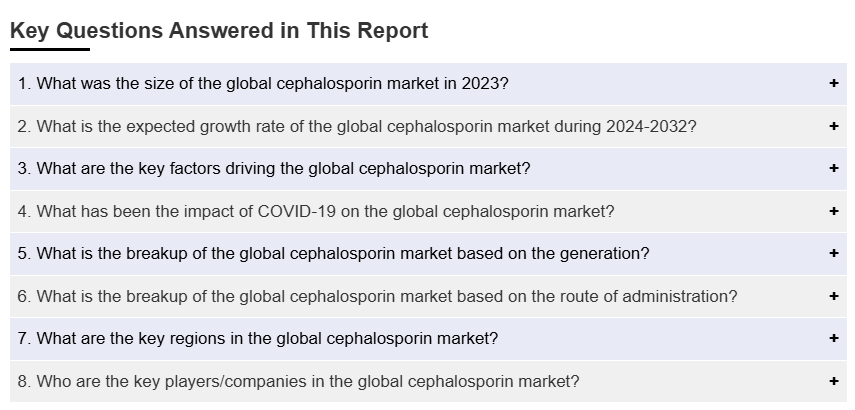Click plus icon for key regions question

click(x=833, y=339)
